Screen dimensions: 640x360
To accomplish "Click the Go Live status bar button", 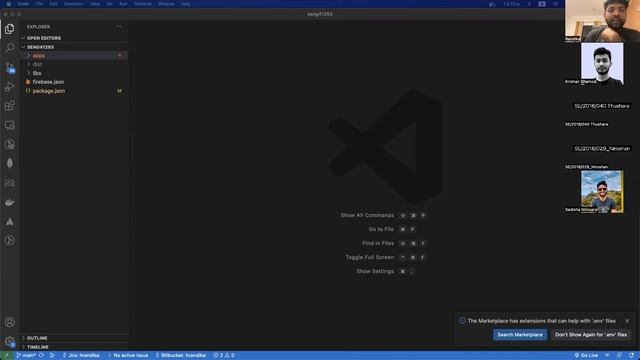I will [x=586, y=356].
